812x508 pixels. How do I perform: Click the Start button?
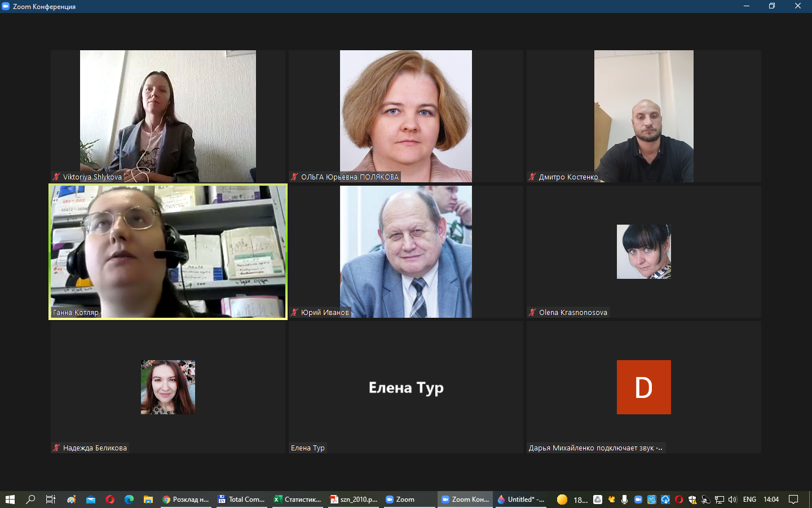coord(10,499)
